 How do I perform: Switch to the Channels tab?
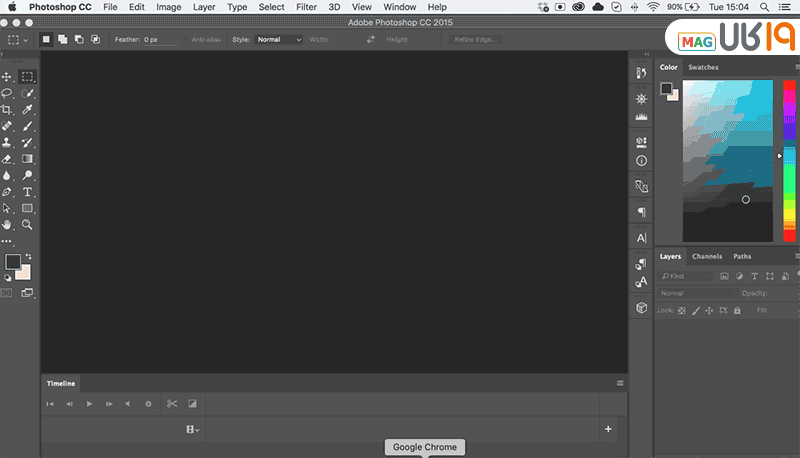coord(707,256)
